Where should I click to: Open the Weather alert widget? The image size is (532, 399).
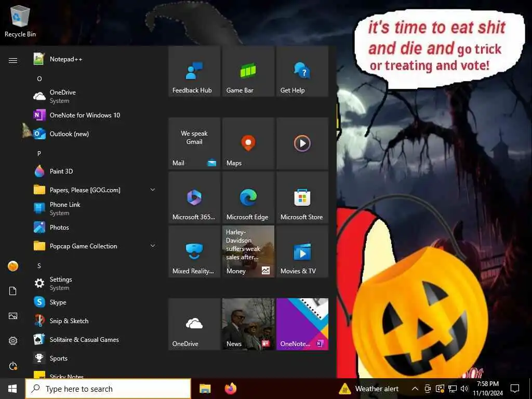tap(369, 389)
